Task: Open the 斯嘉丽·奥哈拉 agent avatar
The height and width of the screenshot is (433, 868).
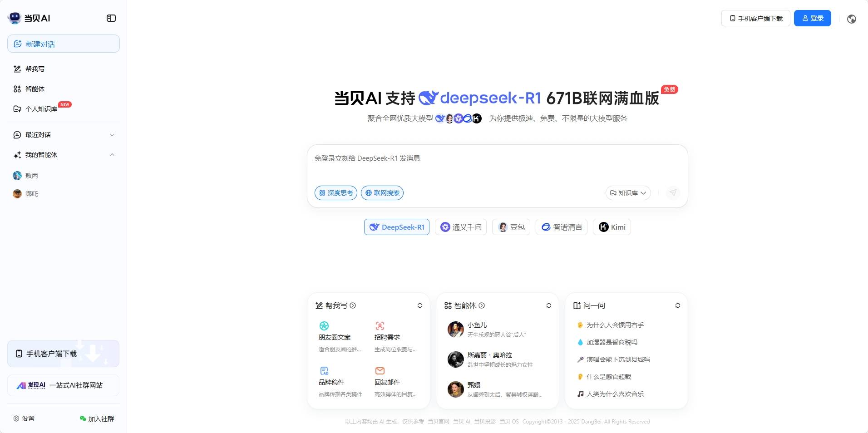Action: click(x=456, y=359)
